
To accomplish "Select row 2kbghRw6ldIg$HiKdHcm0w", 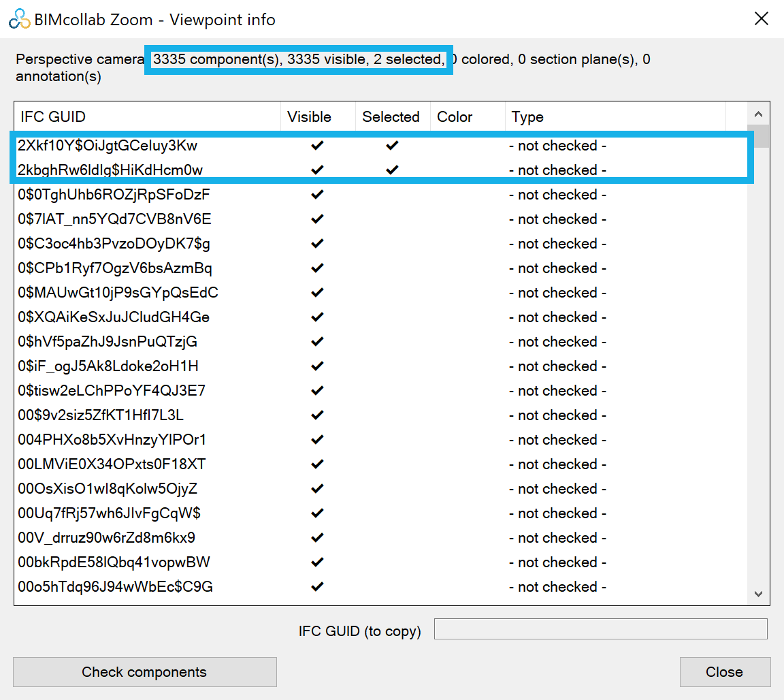I will 381,170.
